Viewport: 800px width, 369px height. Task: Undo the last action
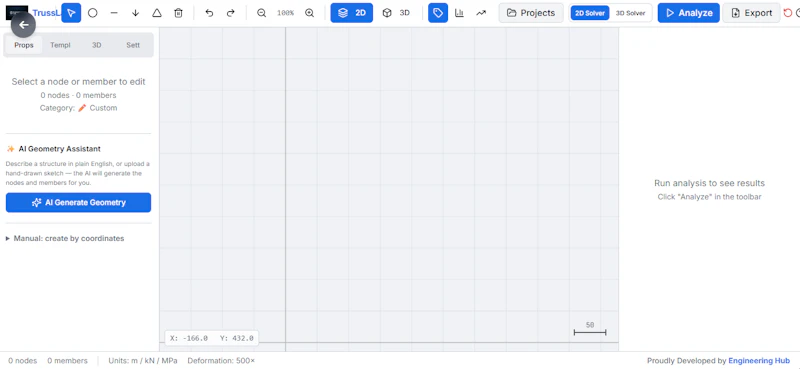[x=209, y=13]
